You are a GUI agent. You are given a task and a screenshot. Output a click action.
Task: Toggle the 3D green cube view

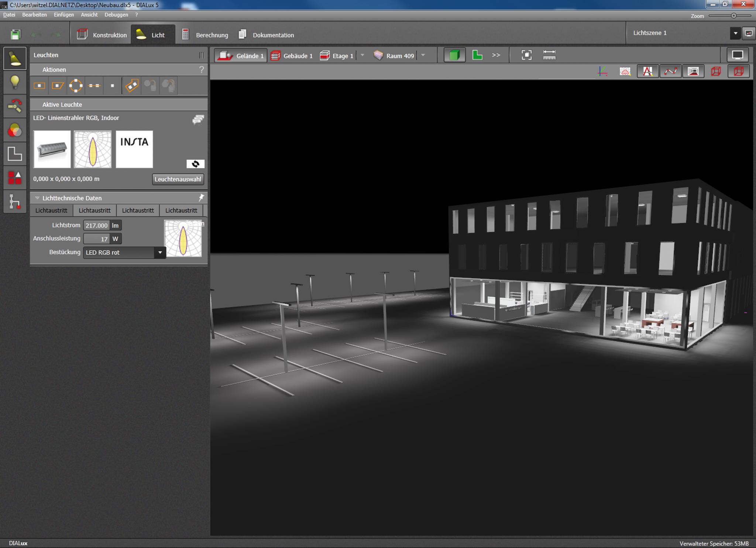[x=454, y=55]
